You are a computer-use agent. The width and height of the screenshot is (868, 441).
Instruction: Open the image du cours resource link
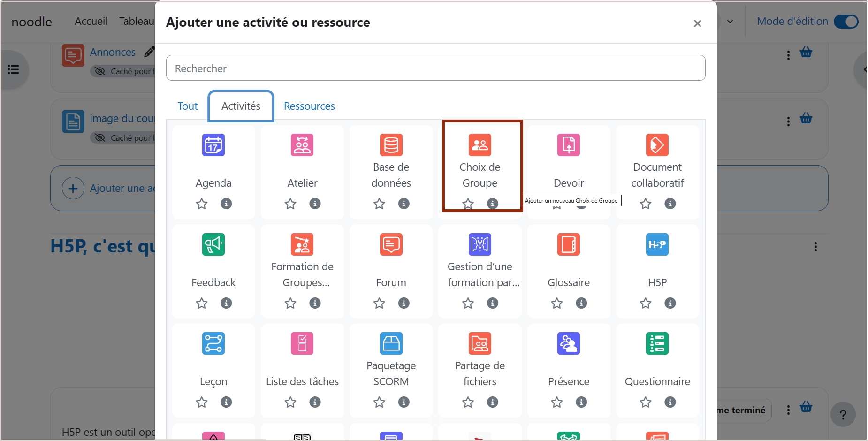click(x=122, y=118)
